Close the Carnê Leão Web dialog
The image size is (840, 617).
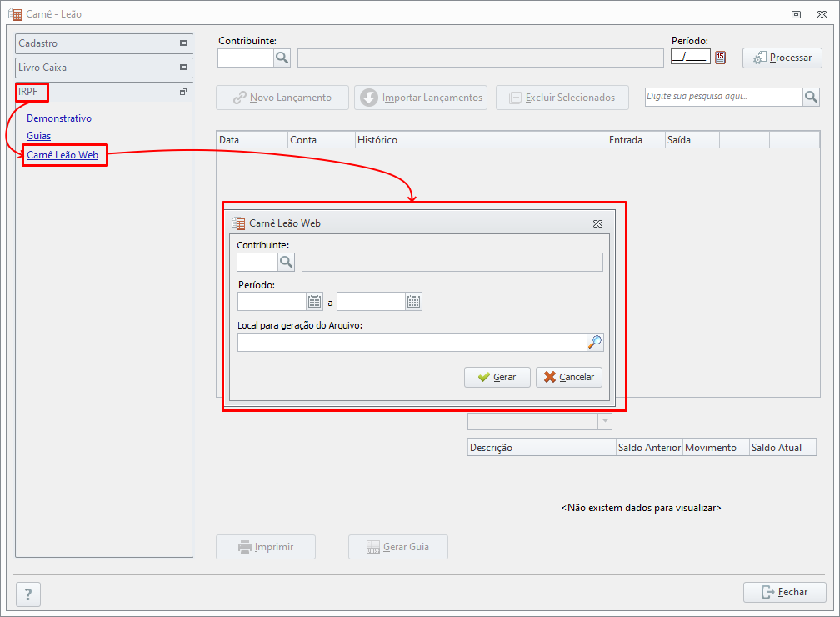pyautogui.click(x=597, y=223)
